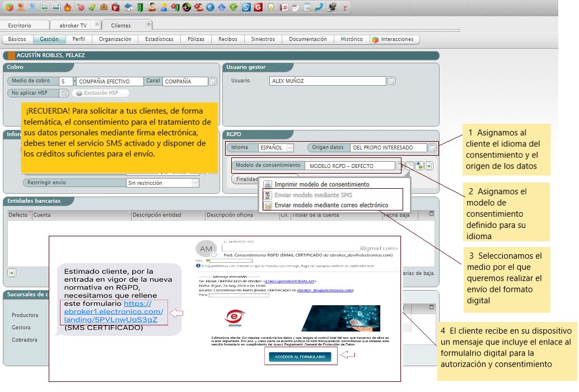Toggle the No aplicar HSP checkbox
This screenshot has width=579, height=392.
point(64,93)
